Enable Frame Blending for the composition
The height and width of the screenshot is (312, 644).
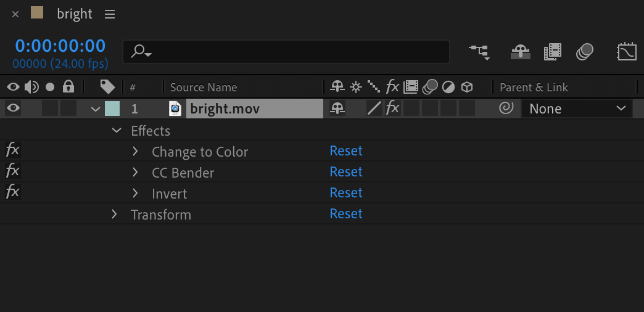pos(553,52)
